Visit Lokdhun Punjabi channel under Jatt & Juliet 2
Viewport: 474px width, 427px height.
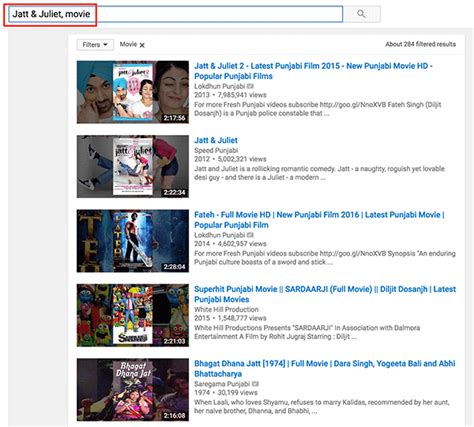point(220,86)
